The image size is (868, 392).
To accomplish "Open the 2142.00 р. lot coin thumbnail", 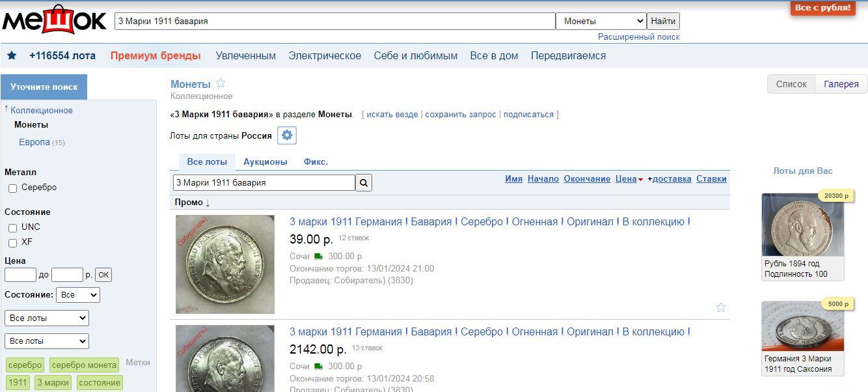I will point(225,358).
